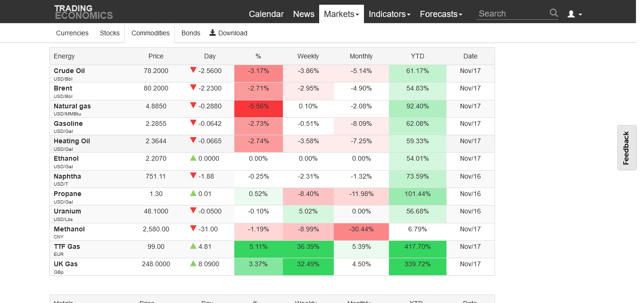Click into the Search input field
644x303 pixels.
coord(512,14)
